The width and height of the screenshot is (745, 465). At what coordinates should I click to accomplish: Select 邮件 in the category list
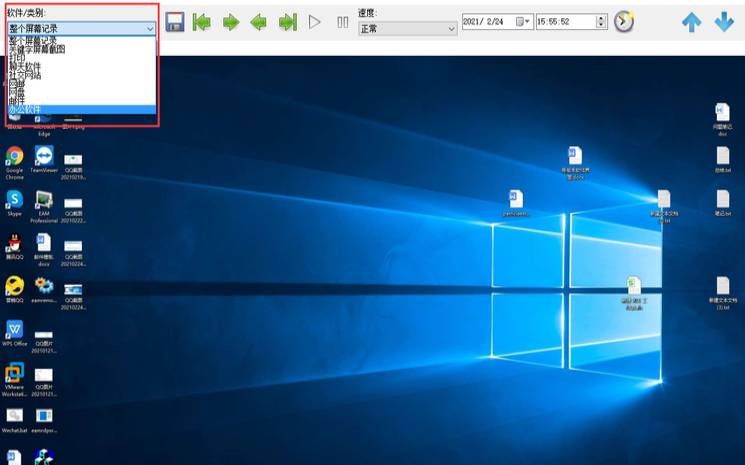[81, 101]
